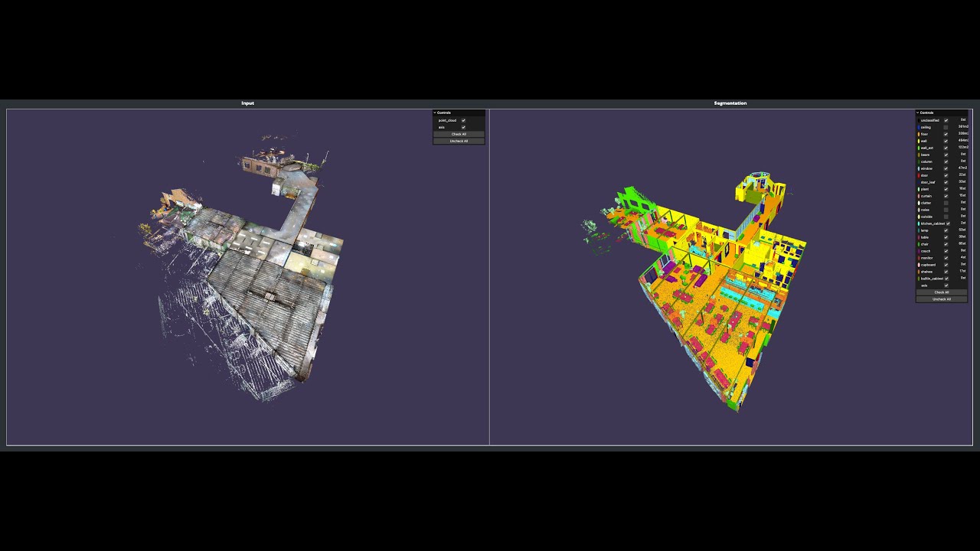980x551 pixels.
Task: Click the window color swatch
Action: 919,168
